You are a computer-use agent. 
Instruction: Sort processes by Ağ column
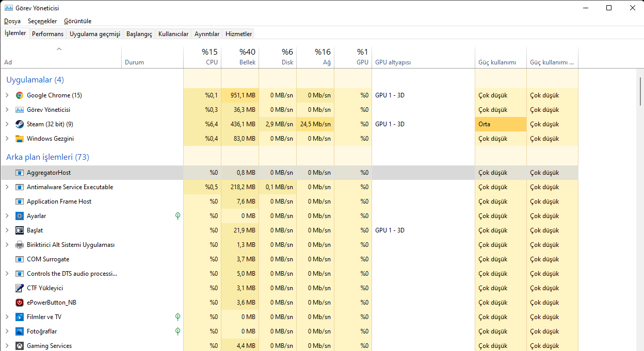(315, 58)
